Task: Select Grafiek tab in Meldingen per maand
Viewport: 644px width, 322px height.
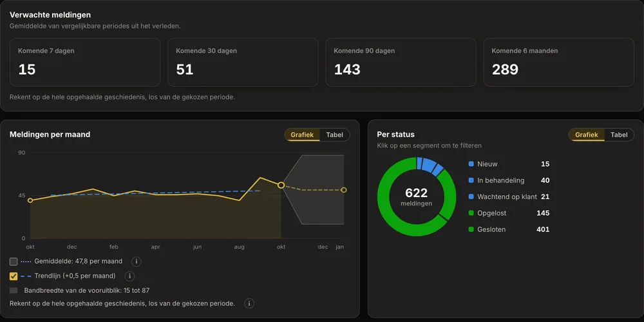Action: click(302, 135)
